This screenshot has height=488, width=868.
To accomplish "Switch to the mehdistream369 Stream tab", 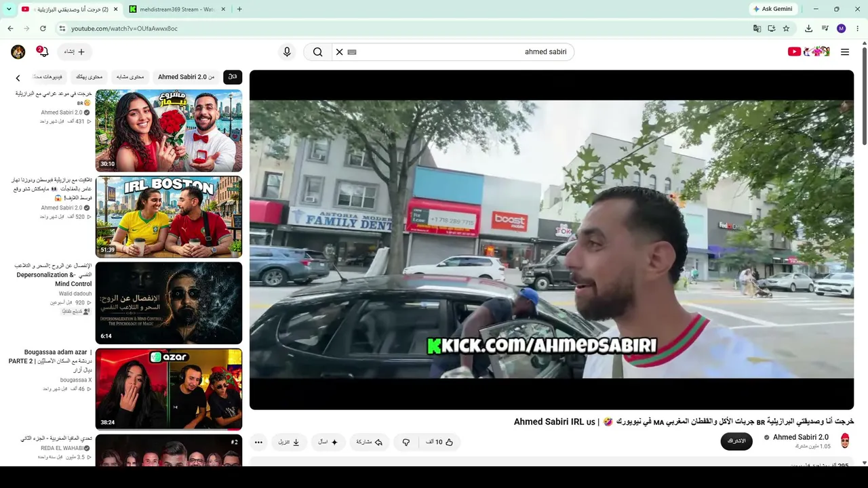I will (x=175, y=9).
